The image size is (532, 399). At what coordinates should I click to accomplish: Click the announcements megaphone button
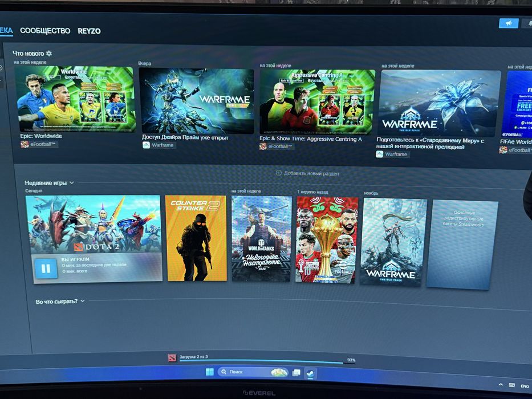tap(509, 23)
